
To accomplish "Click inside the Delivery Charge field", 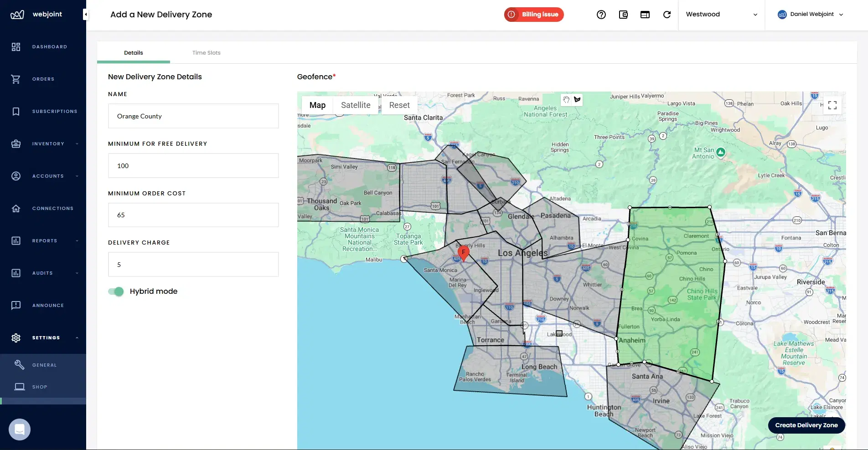I will (193, 264).
